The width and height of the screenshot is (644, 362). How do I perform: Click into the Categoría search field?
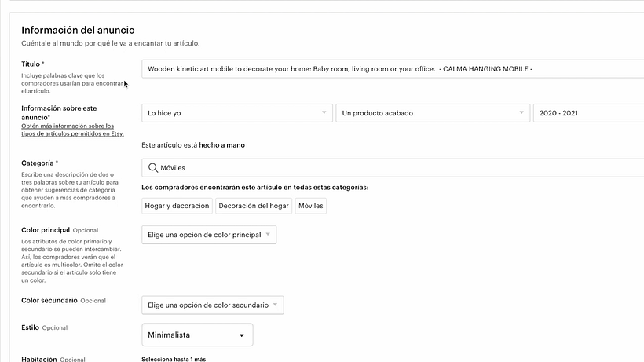[393, 168]
